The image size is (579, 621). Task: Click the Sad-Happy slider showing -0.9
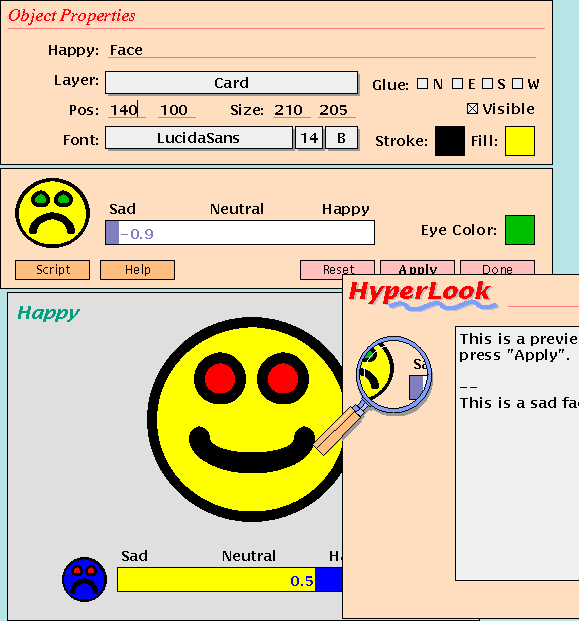coord(240,232)
